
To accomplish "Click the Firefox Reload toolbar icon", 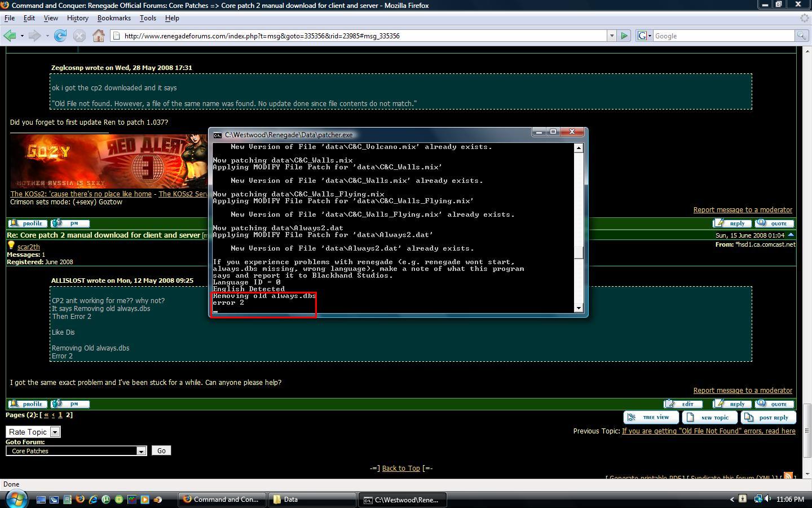I will coord(60,36).
